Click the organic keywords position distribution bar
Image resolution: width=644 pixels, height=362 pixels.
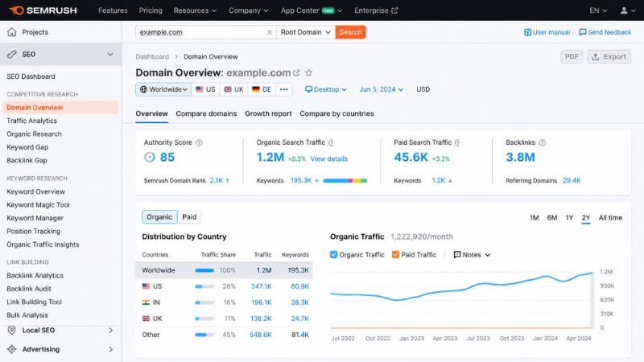tap(345, 180)
